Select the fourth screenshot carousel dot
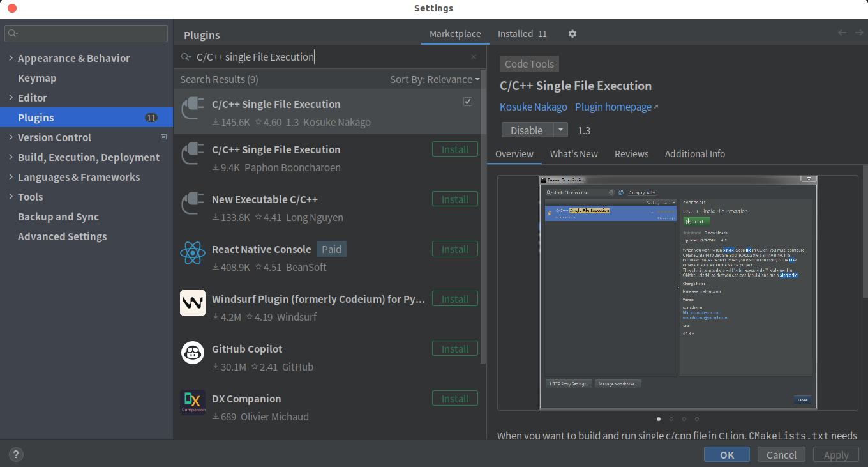The height and width of the screenshot is (467, 868). click(x=697, y=419)
